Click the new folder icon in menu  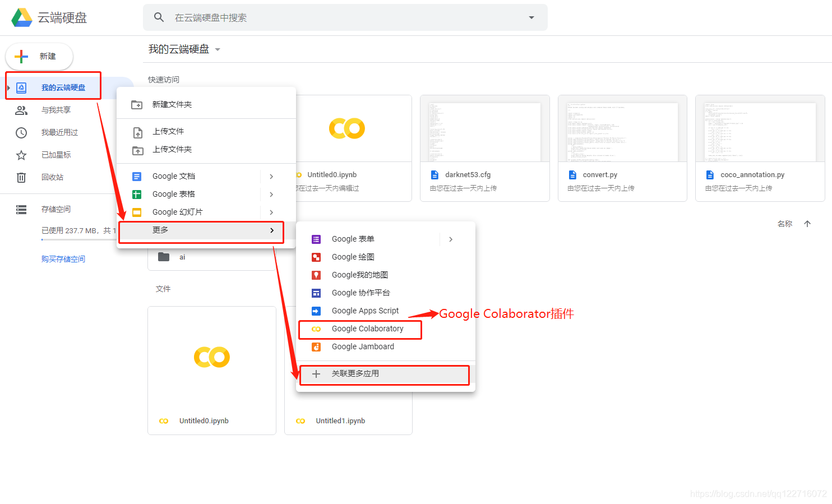(137, 105)
